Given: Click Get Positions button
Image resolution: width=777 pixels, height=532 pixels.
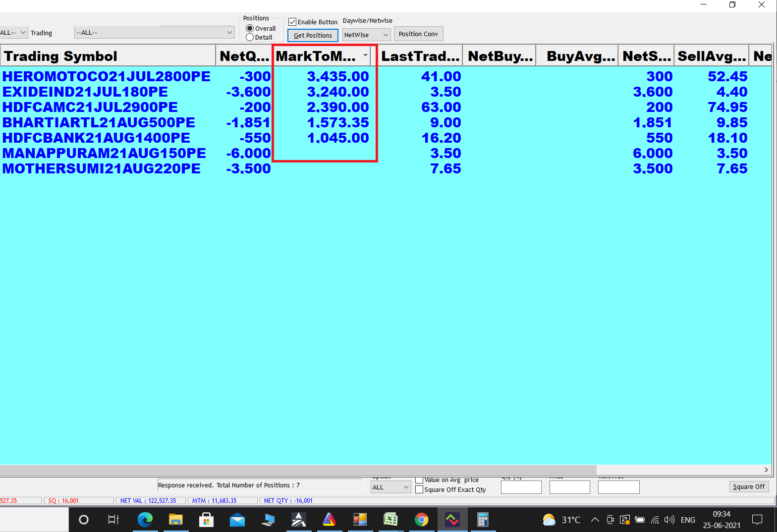Looking at the screenshot, I should coord(313,35).
